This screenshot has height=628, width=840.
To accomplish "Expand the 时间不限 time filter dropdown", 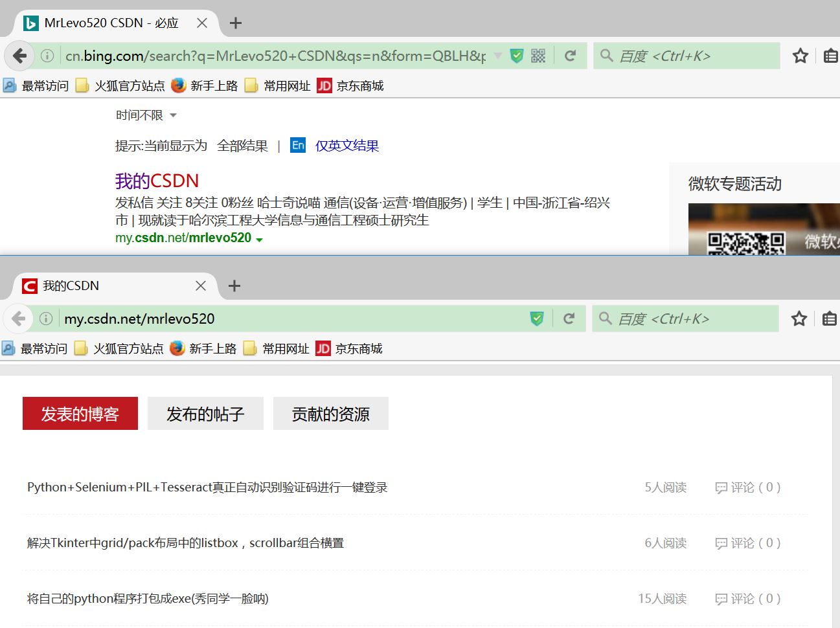I will pos(146,115).
